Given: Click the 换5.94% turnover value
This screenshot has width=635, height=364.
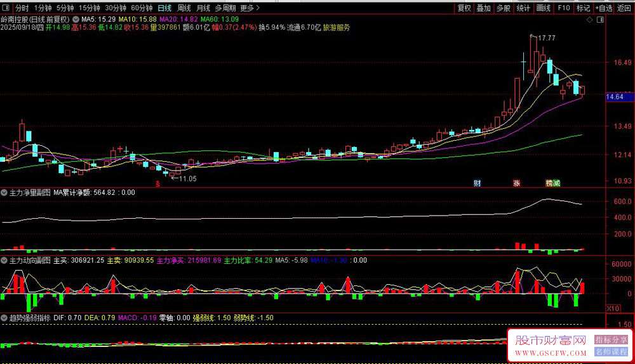Looking at the screenshot, I should coord(272,27).
